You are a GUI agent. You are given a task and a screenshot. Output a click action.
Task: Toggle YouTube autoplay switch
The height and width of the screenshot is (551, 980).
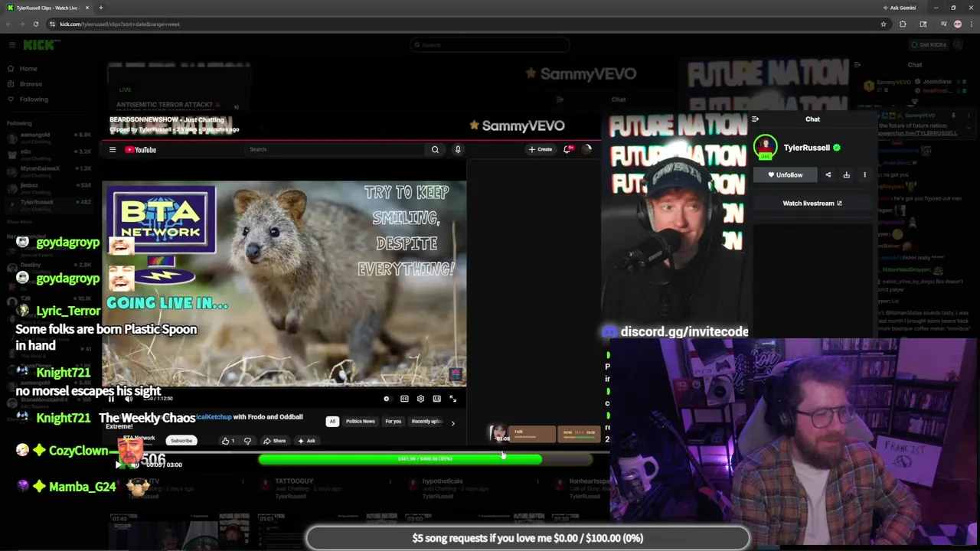point(387,399)
